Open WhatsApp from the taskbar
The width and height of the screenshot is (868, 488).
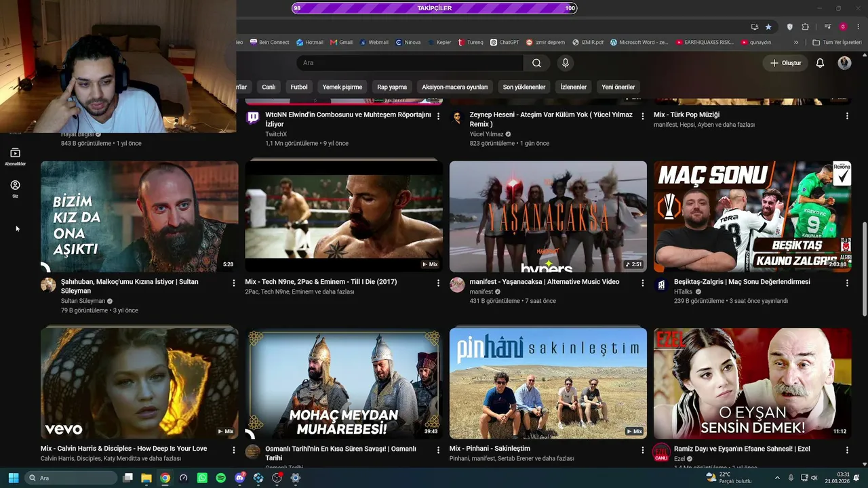coord(202,478)
